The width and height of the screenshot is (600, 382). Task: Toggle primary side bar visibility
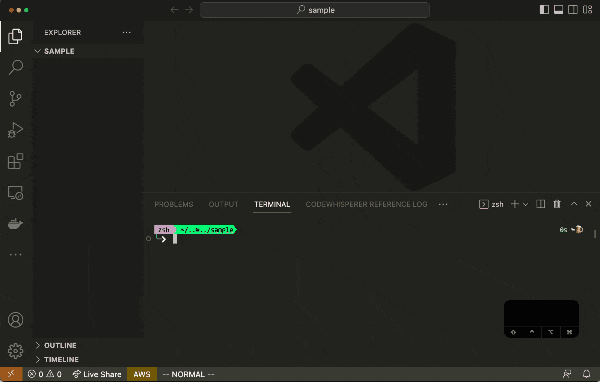pos(544,10)
